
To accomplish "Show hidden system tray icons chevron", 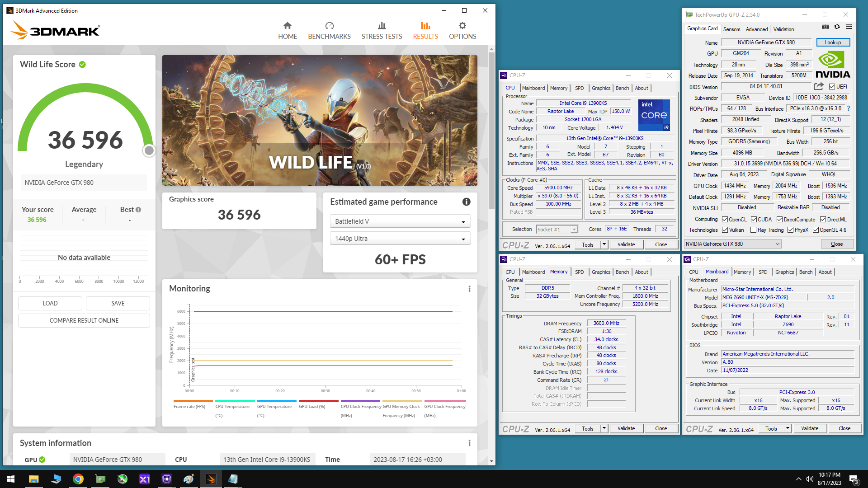I will (798, 479).
